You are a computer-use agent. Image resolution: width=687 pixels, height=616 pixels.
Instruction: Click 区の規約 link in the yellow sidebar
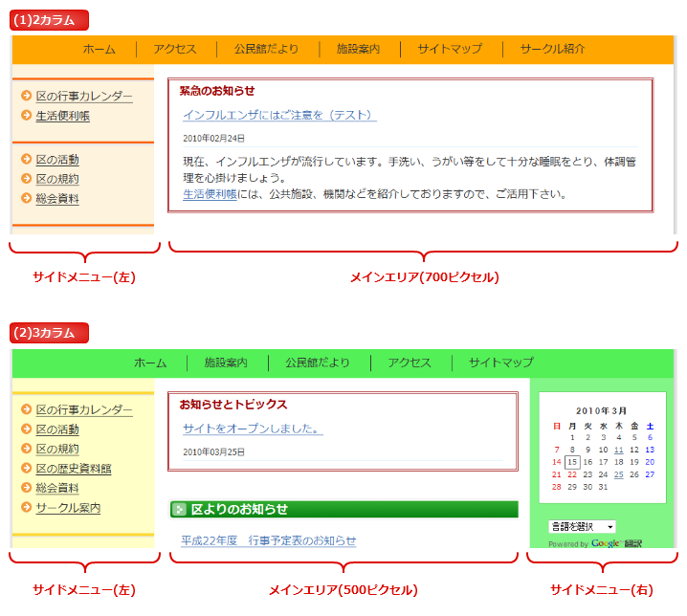pyautogui.click(x=57, y=449)
